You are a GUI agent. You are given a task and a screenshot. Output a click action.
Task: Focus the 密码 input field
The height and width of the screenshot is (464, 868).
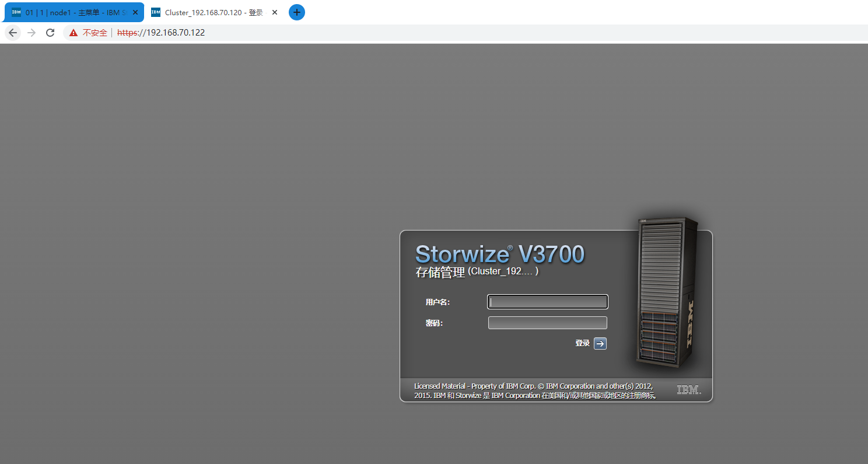coord(548,323)
